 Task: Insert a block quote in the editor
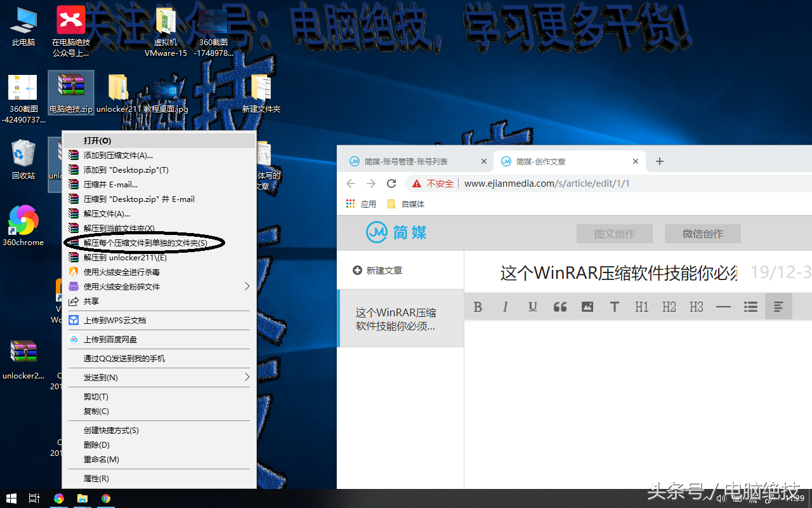tap(560, 307)
